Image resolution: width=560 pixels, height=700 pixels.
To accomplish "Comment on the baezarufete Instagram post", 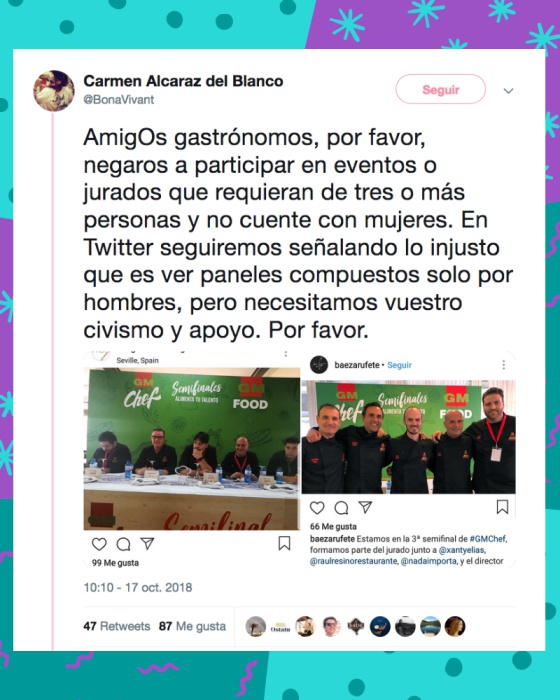I will coord(341,508).
